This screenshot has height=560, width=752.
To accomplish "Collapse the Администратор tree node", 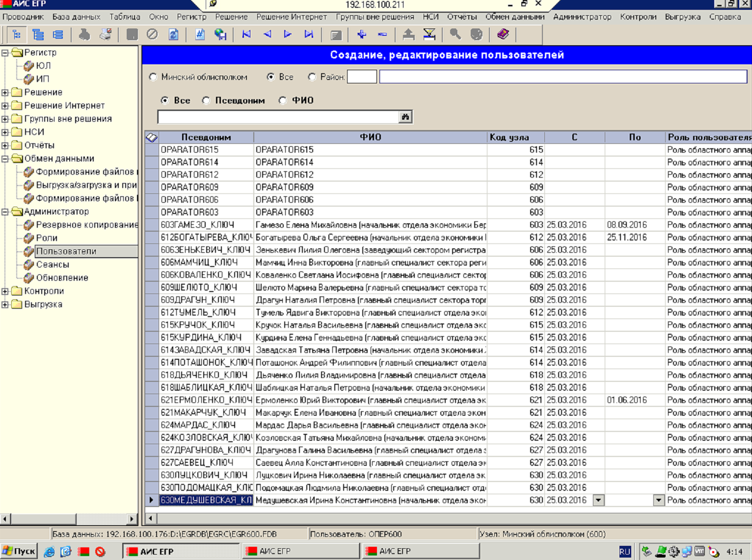I will [x=5, y=212].
